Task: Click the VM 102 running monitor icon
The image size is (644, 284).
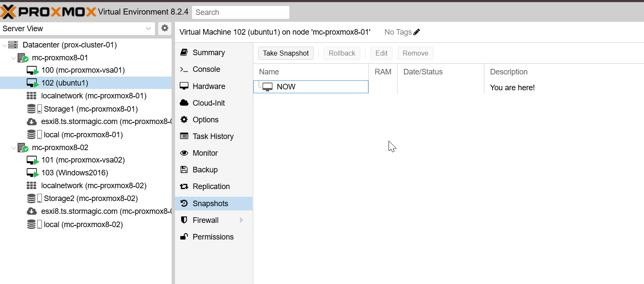Action: 33,83
